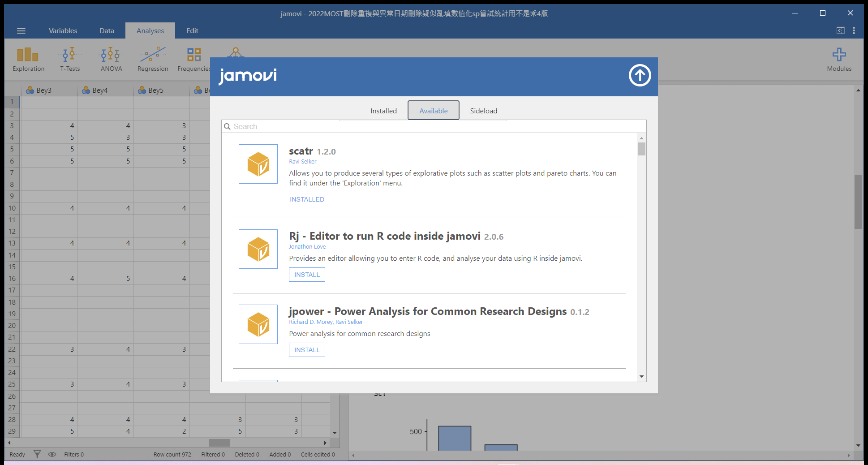
Task: Open the Exploration analyses menu
Action: (28, 59)
